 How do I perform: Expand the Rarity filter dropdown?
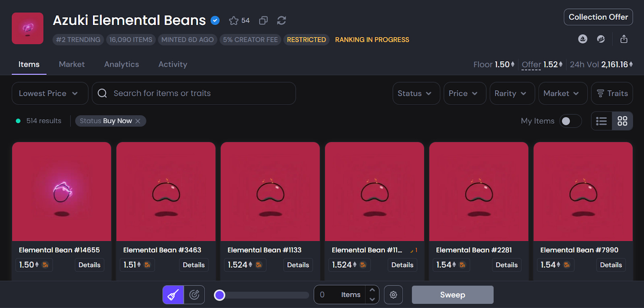click(512, 93)
